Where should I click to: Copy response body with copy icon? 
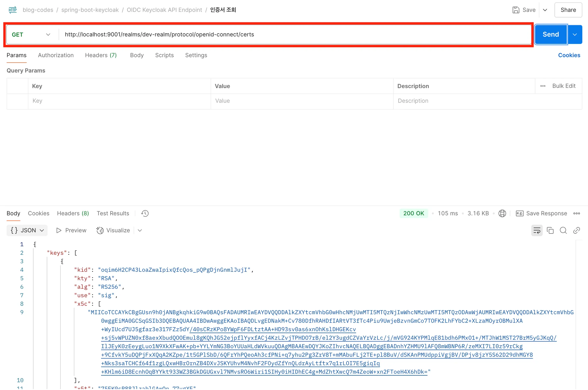click(x=550, y=230)
